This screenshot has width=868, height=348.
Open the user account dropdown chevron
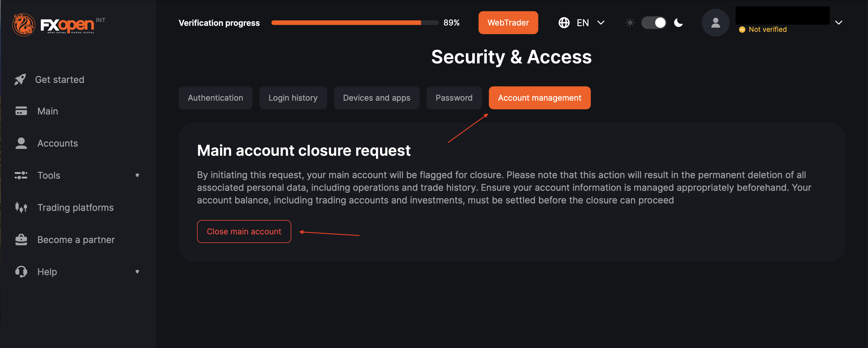click(x=838, y=23)
